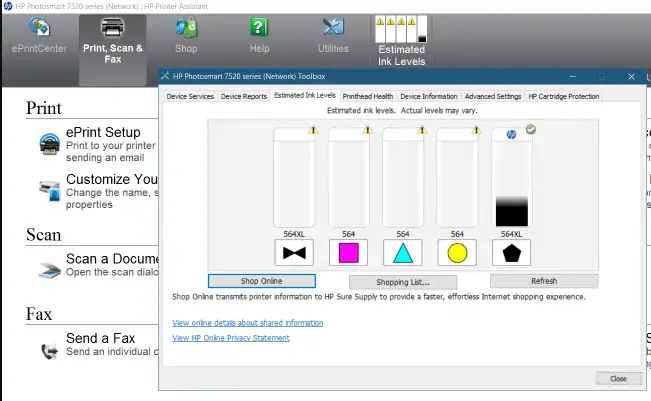Click the HP logo on the black cartridge
The image size is (651, 401).
coord(511,134)
